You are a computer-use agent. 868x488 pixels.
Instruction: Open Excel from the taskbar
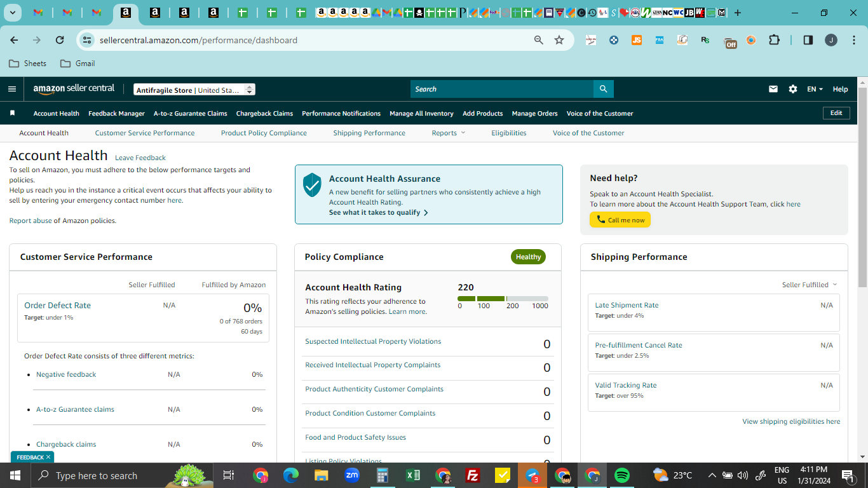click(x=413, y=475)
